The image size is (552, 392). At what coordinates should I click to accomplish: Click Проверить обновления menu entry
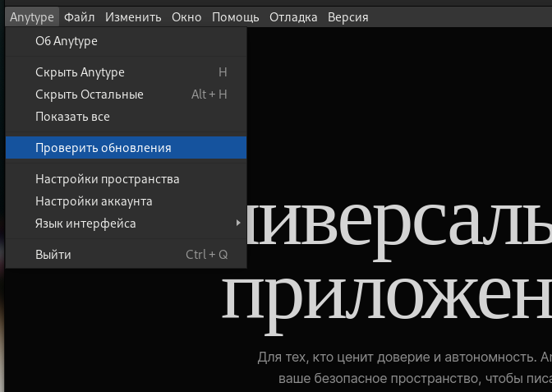(126, 148)
